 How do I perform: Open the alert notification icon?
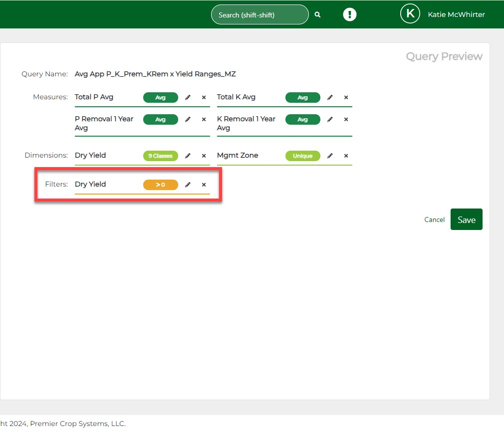click(350, 14)
